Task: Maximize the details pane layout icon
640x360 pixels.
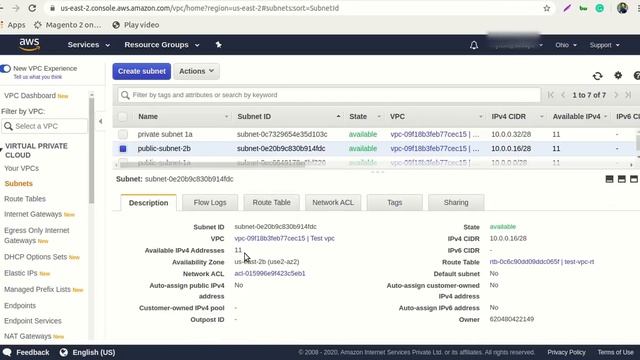Action: click(634, 179)
